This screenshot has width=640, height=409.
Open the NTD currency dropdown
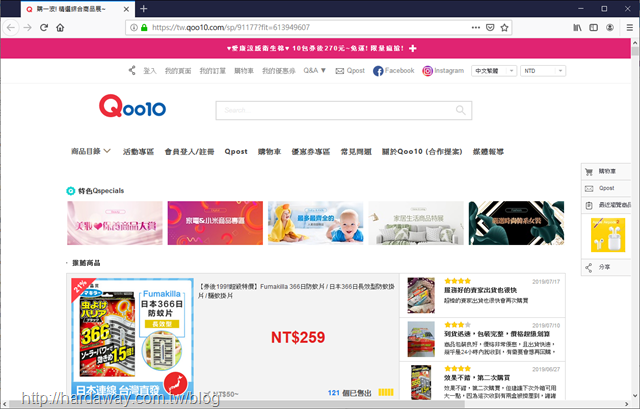[543, 71]
